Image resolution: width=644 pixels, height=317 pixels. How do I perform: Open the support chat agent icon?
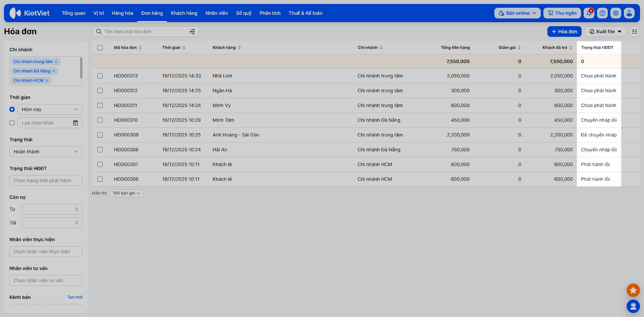click(x=633, y=307)
